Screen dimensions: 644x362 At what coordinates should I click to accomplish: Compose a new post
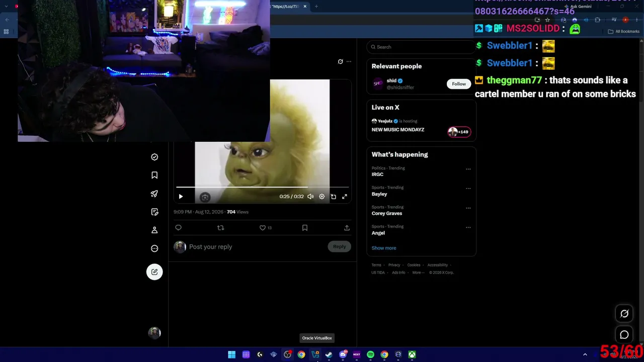click(154, 272)
